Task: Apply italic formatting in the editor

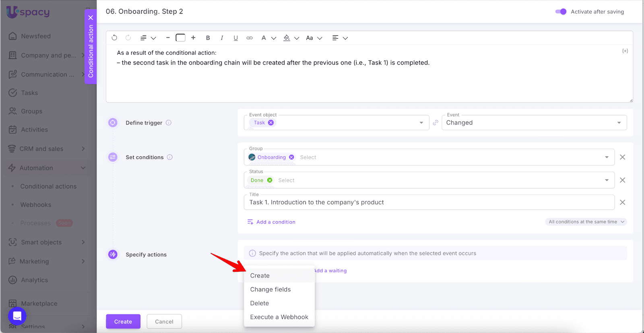Action: [222, 38]
